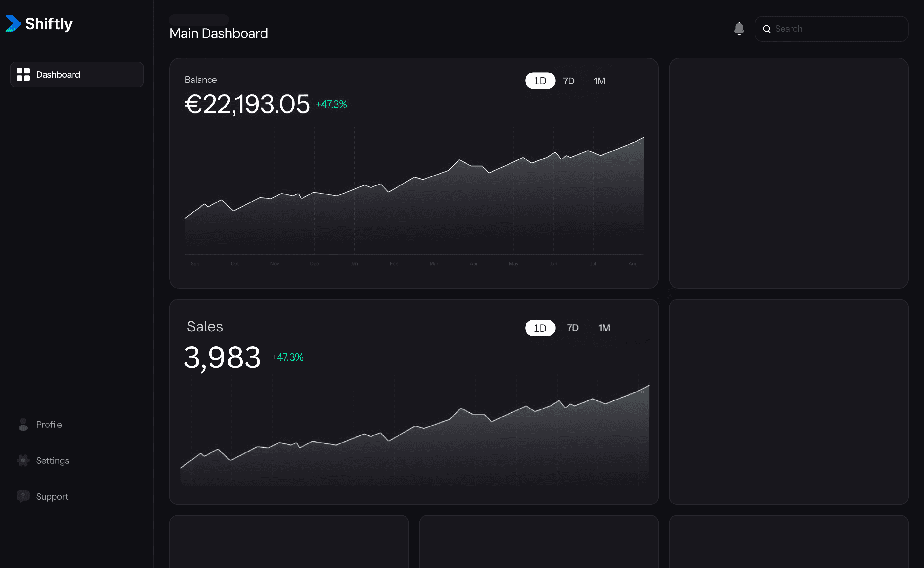Switch Balance chart to 7D
This screenshot has width=924, height=568.
569,81
